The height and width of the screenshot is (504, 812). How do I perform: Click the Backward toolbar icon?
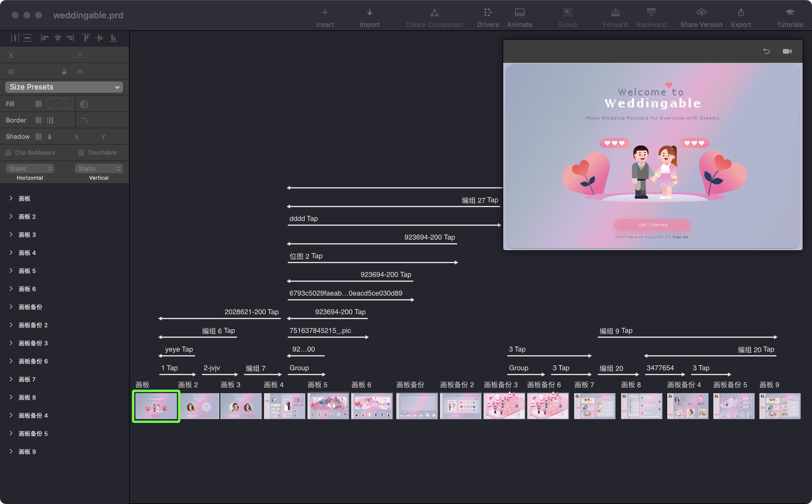651,13
